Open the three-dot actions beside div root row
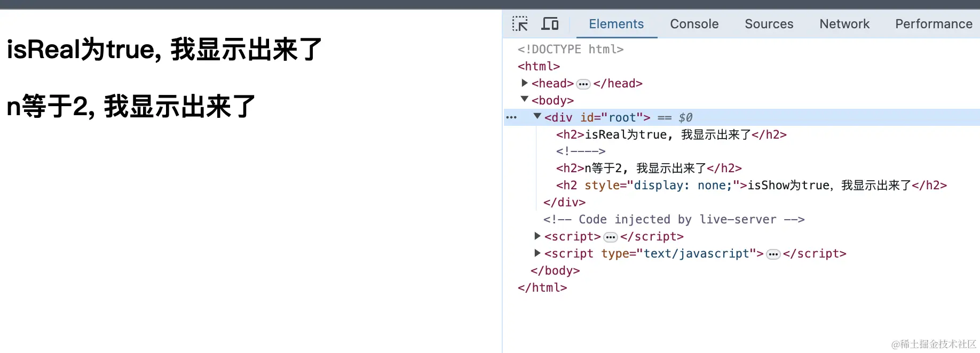 [511, 117]
